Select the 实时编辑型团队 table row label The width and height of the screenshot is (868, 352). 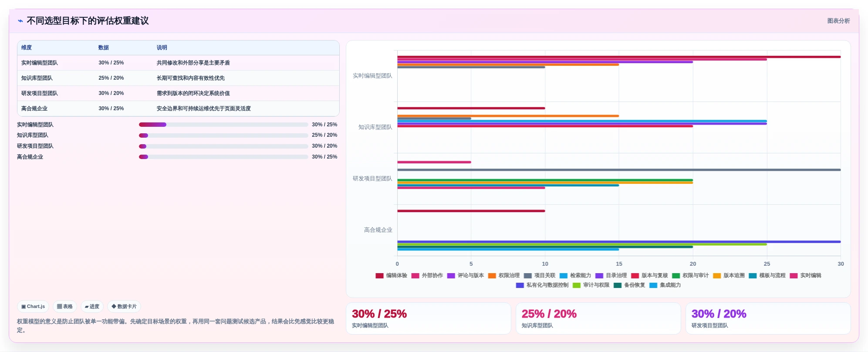[40, 63]
